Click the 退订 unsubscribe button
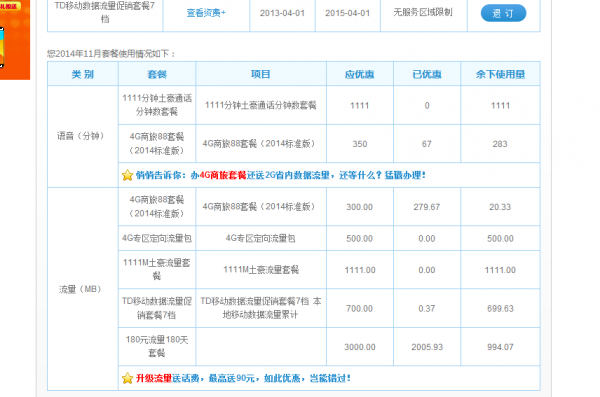 click(503, 13)
